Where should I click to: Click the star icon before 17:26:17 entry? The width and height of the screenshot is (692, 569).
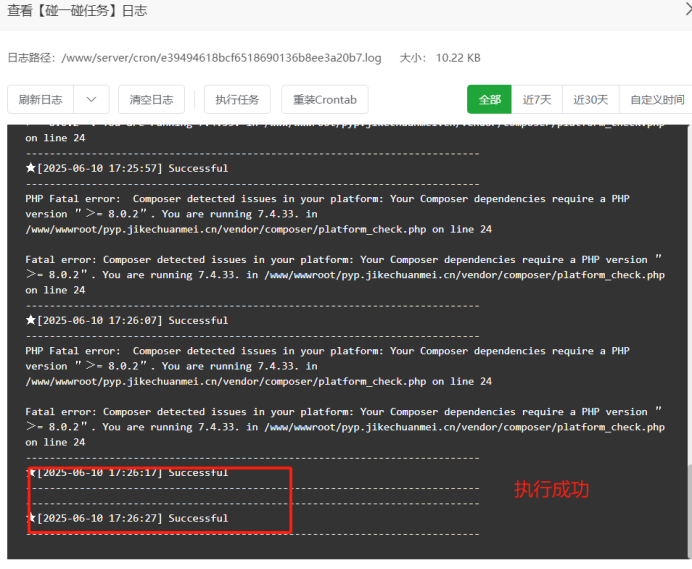coord(30,472)
